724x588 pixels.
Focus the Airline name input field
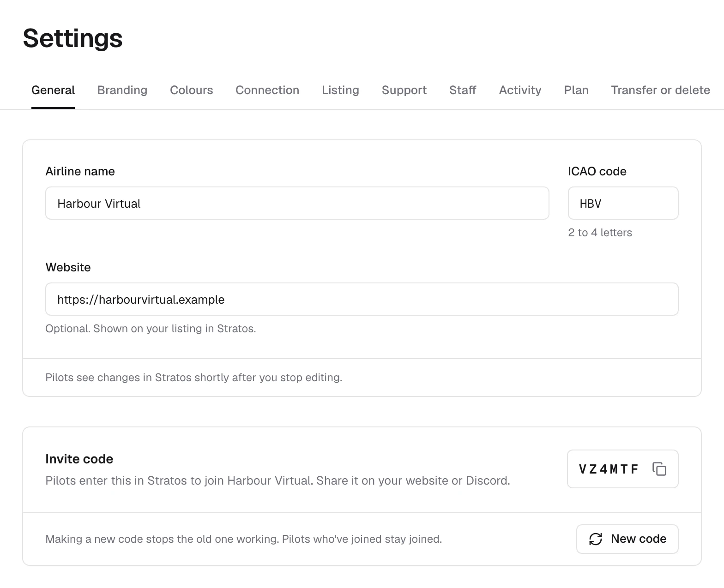(x=297, y=203)
